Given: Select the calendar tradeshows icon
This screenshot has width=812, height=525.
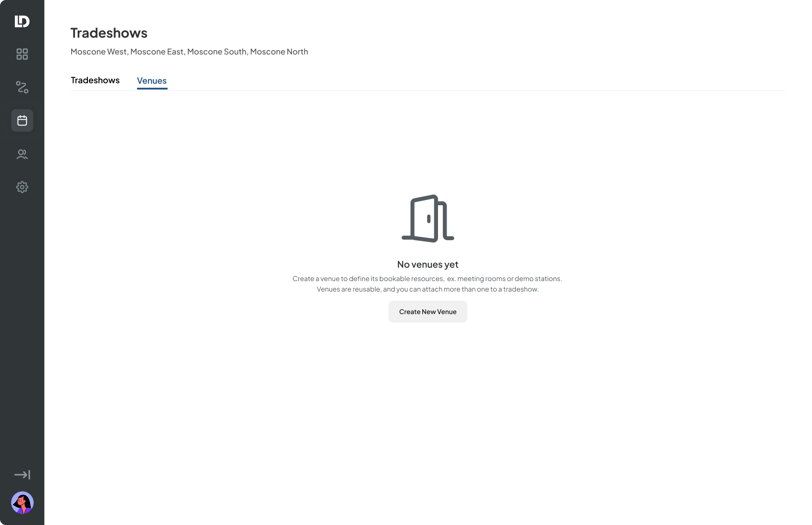Looking at the screenshot, I should tap(22, 120).
